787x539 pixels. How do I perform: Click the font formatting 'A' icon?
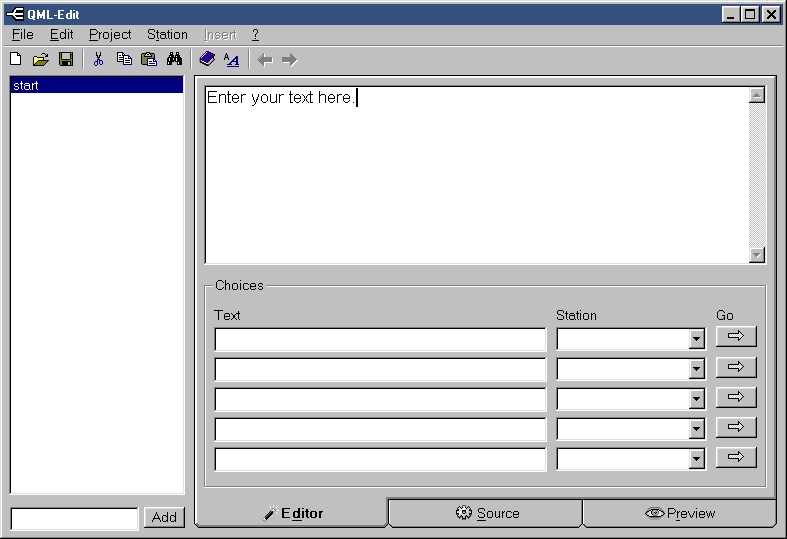click(x=232, y=60)
